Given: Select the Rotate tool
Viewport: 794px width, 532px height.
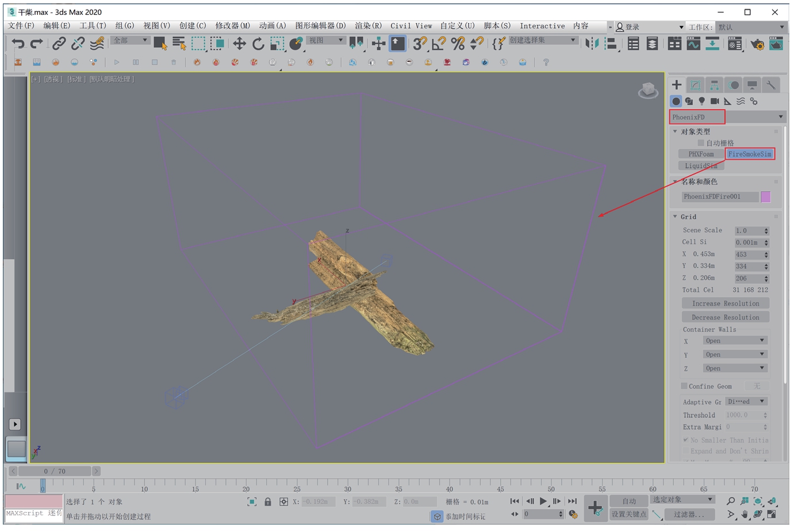Looking at the screenshot, I should click(x=258, y=44).
